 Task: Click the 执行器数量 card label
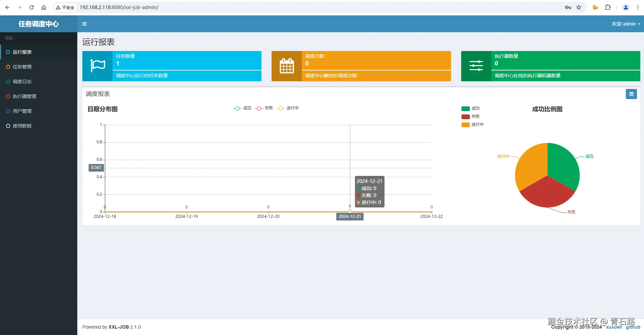click(x=507, y=56)
